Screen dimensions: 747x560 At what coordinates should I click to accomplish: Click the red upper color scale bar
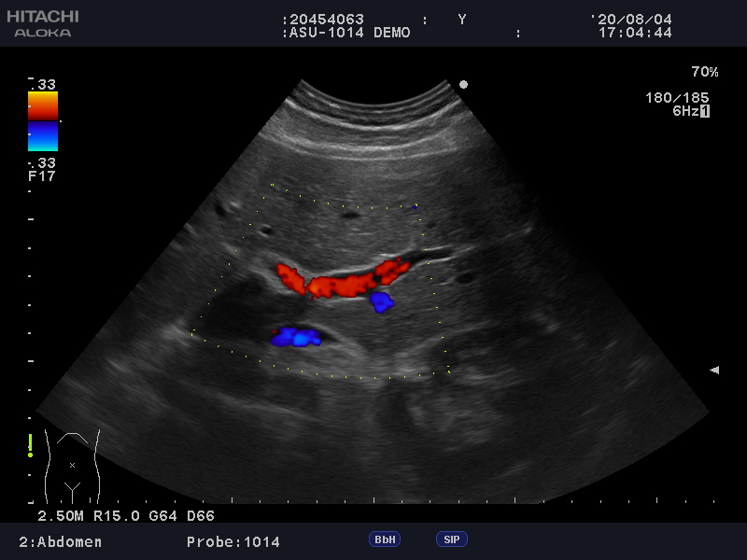point(43,105)
